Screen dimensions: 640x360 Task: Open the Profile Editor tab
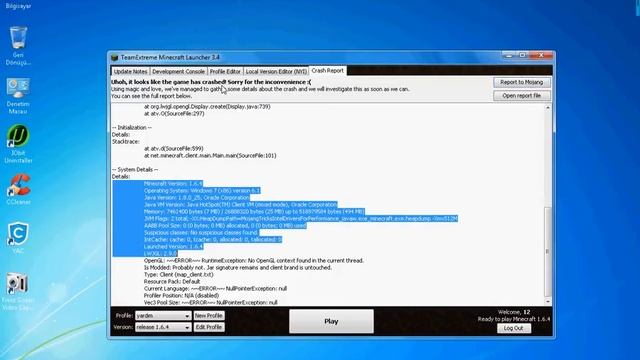click(225, 71)
